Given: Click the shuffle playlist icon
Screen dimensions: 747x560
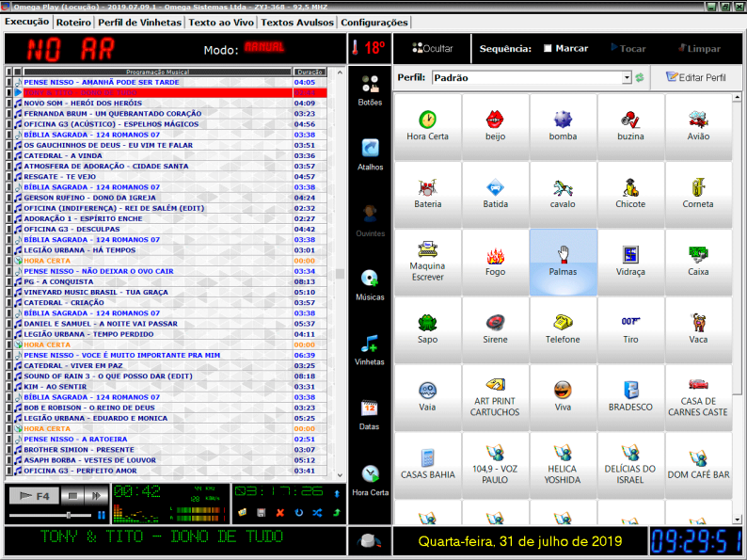Looking at the screenshot, I should coord(317,512).
